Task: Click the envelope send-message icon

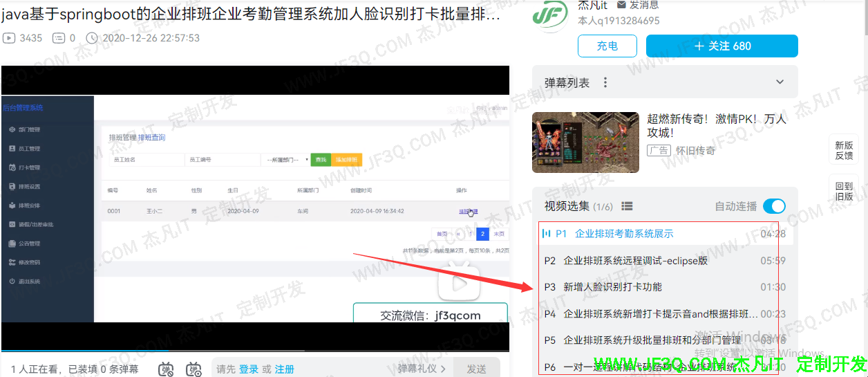Action: (621, 5)
